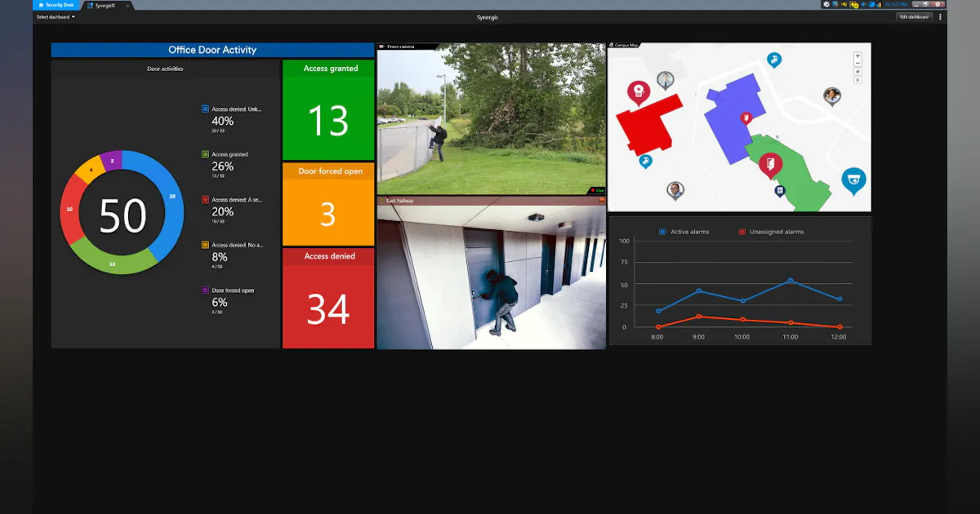Click the East hallway tile title
The width and height of the screenshot is (980, 514).
[401, 200]
